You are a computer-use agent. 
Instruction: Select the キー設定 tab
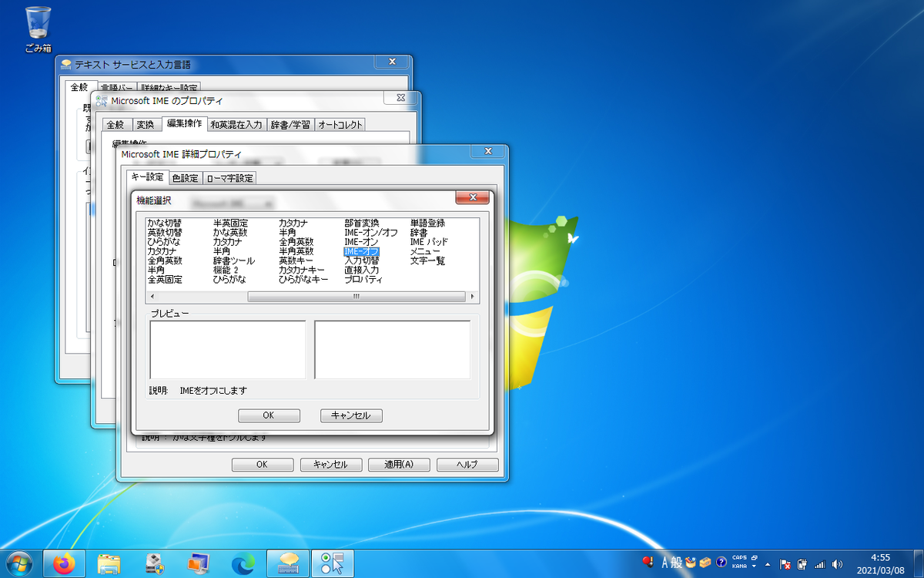click(x=146, y=176)
